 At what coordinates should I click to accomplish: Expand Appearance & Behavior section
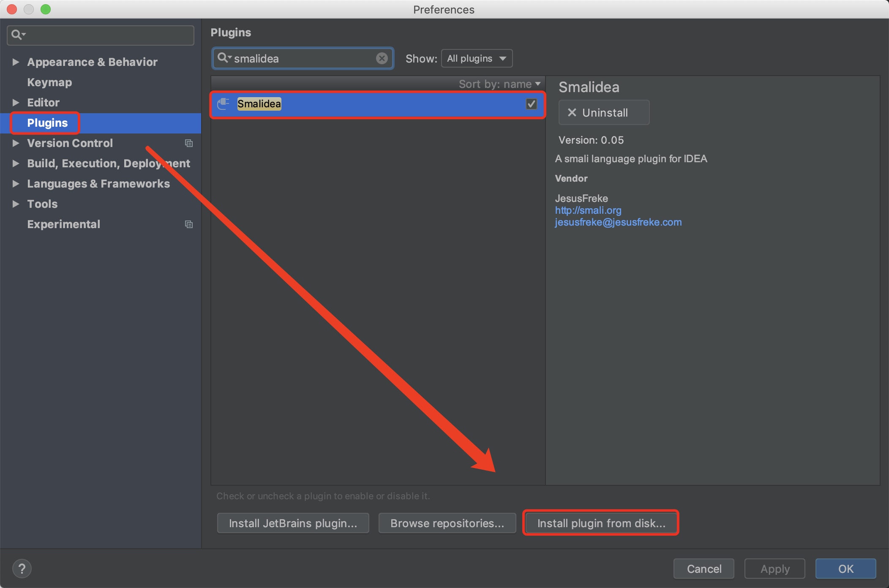tap(16, 62)
